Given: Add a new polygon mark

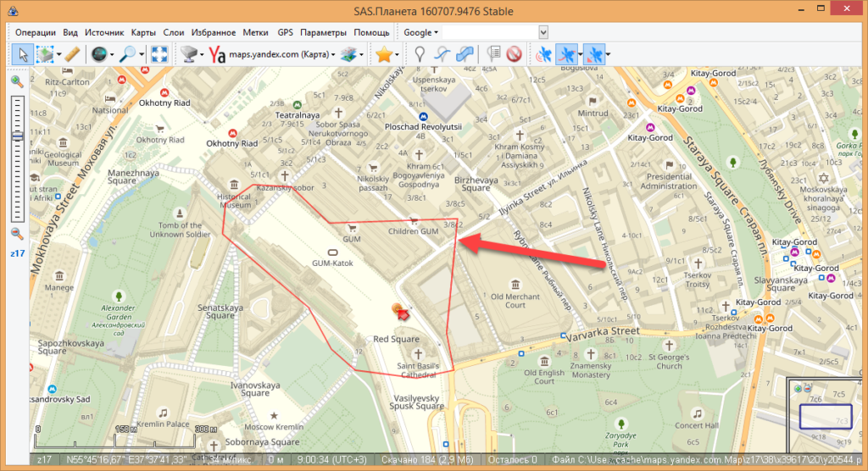Looking at the screenshot, I should 465,54.
